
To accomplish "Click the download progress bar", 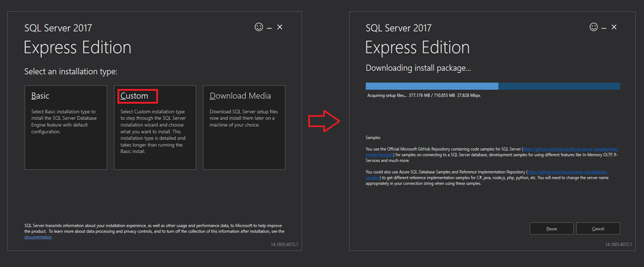I will point(493,86).
